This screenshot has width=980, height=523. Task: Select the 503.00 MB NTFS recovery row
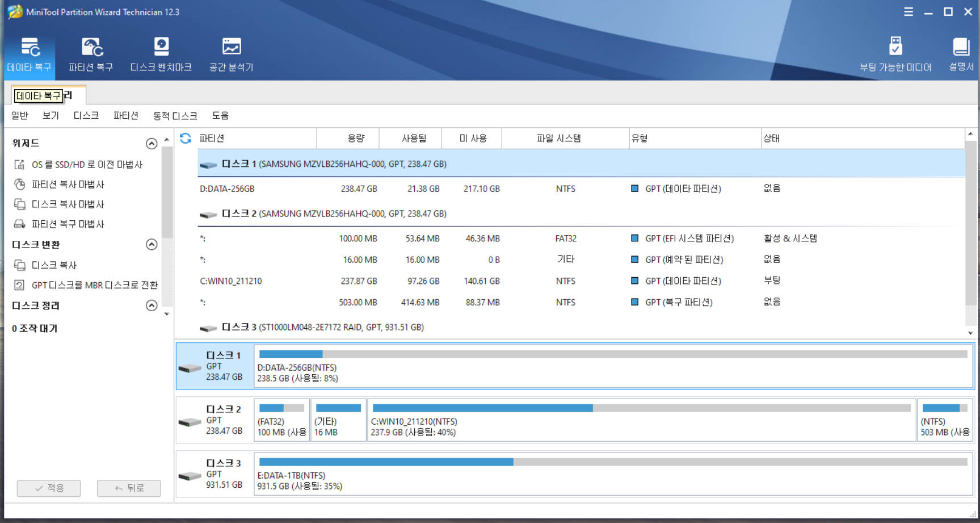click(581, 302)
